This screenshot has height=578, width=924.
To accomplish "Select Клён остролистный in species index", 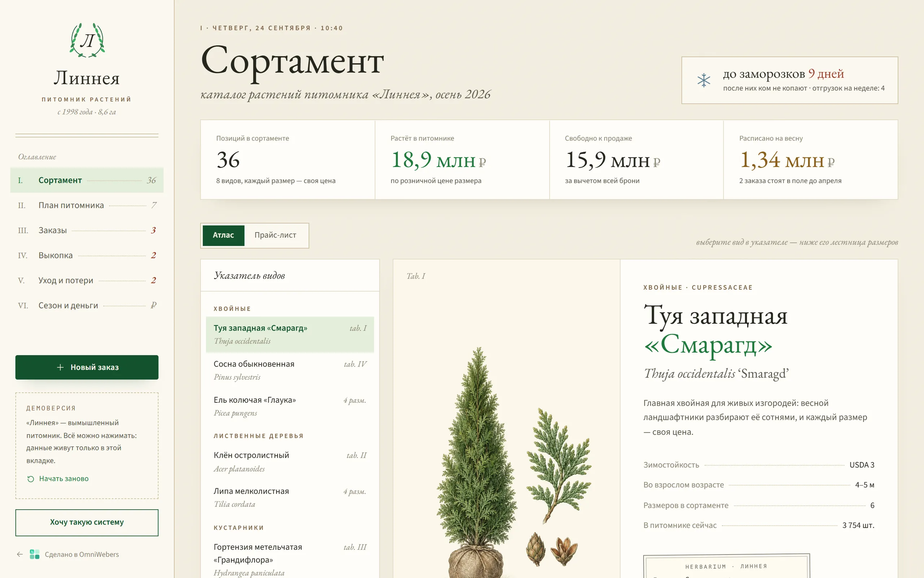I will 290,462.
